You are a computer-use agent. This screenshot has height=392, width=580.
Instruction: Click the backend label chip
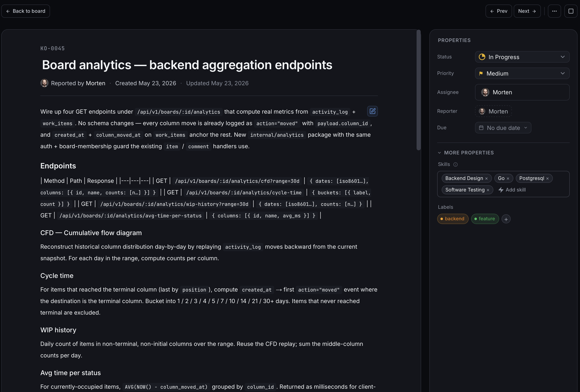click(453, 219)
